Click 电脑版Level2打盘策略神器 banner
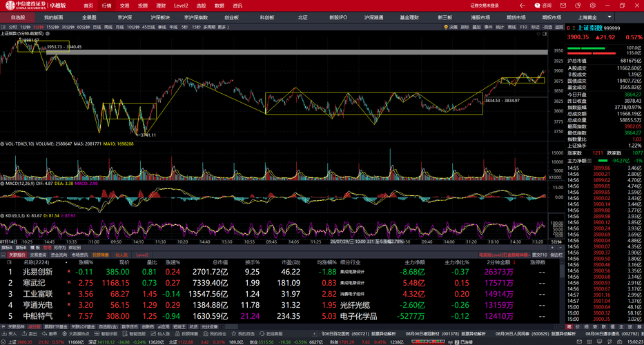Screen dimensions: 644x345 pos(505,255)
